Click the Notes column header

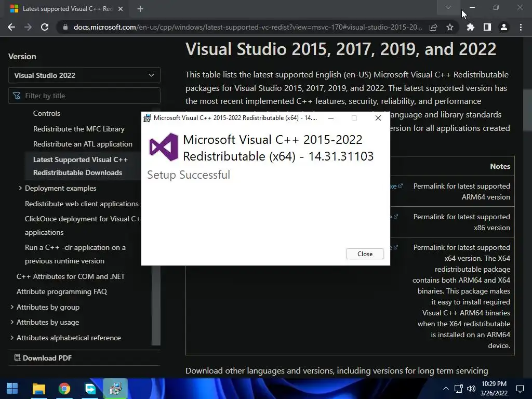[x=500, y=166]
